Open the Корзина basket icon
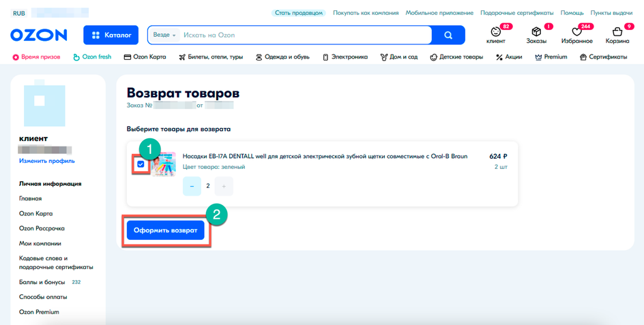This screenshot has height=325, width=644. pos(617,32)
